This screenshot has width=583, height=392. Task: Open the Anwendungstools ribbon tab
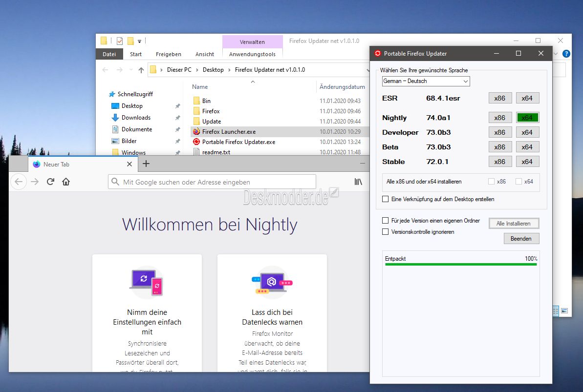pyautogui.click(x=253, y=54)
